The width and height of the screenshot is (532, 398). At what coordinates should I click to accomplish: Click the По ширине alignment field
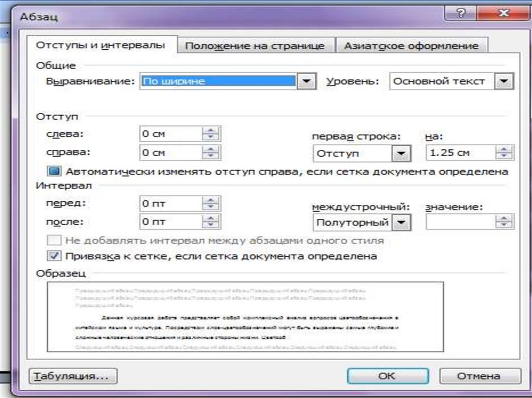(219, 81)
